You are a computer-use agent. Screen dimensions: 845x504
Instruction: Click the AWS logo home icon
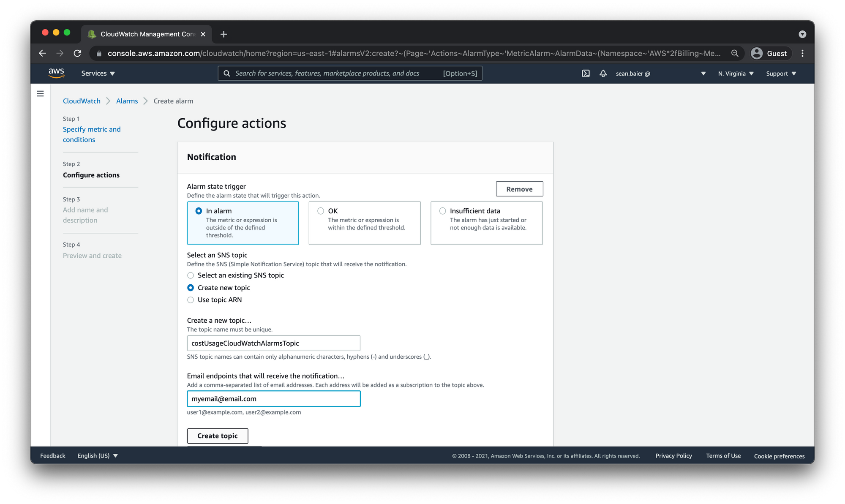[56, 73]
